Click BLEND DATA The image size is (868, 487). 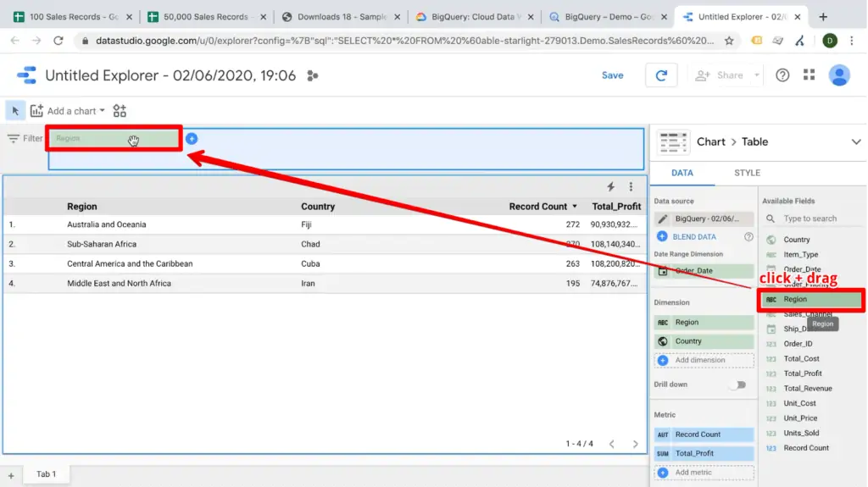coord(694,237)
